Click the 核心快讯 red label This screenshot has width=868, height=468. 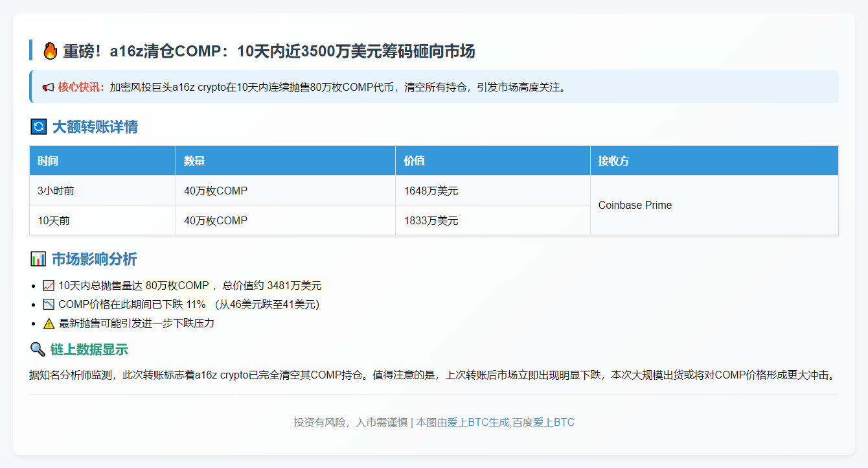pyautogui.click(x=81, y=87)
